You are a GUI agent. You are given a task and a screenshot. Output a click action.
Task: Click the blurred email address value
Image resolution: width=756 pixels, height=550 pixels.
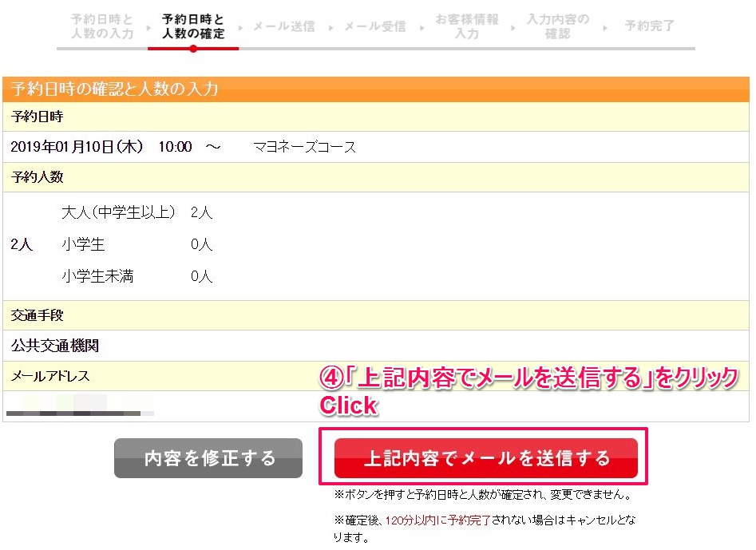[80, 406]
